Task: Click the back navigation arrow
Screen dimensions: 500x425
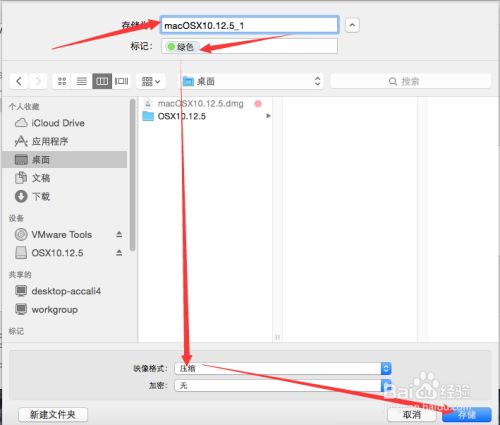Action: tap(19, 81)
